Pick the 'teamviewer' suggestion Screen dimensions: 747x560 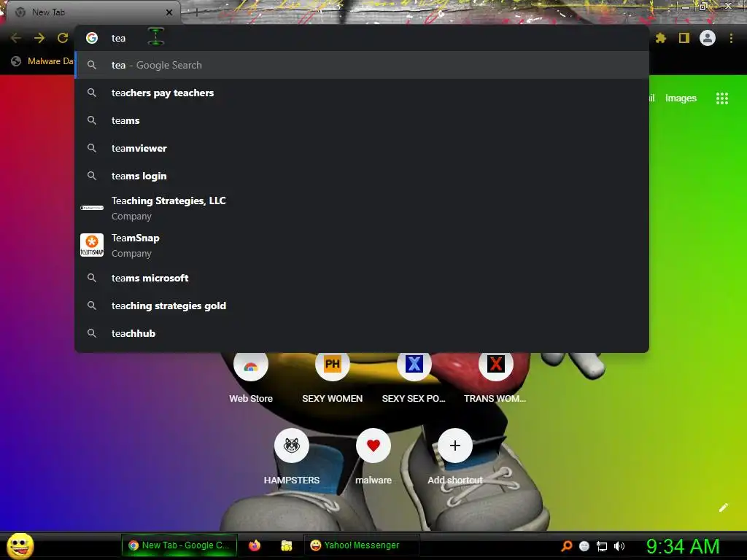pos(362,148)
